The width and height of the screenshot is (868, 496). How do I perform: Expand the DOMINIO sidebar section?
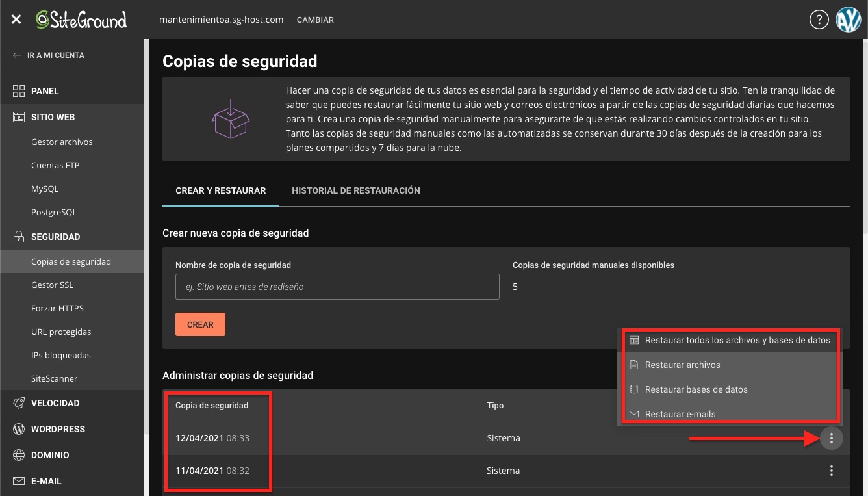[71, 455]
